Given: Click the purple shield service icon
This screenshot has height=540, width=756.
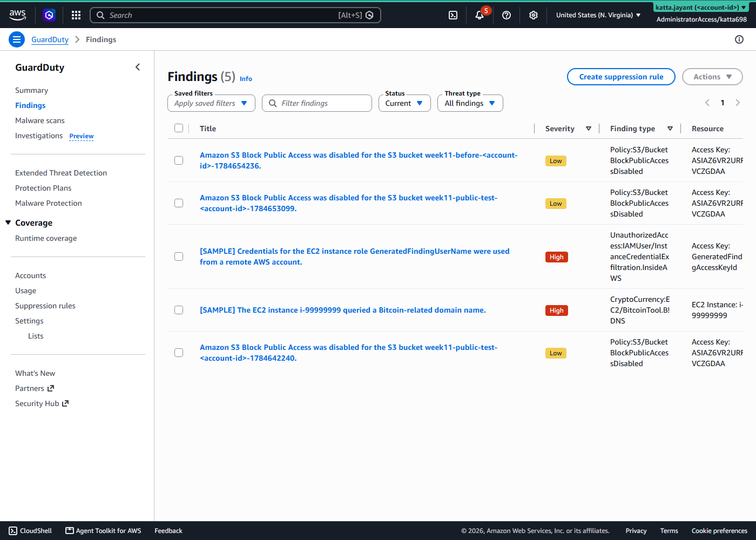Looking at the screenshot, I should (49, 15).
